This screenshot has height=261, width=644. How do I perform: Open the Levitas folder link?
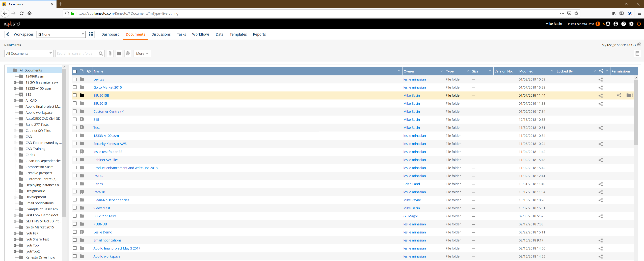point(98,79)
